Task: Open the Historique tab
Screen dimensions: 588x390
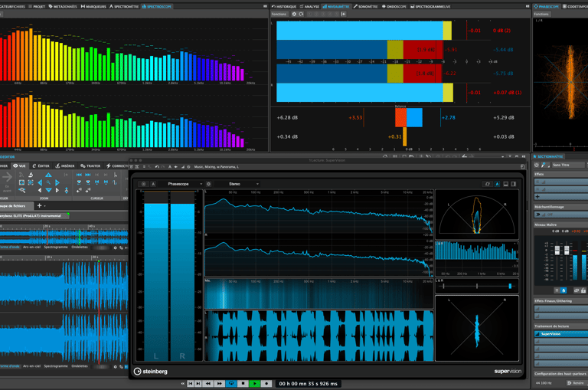Action: (284, 6)
